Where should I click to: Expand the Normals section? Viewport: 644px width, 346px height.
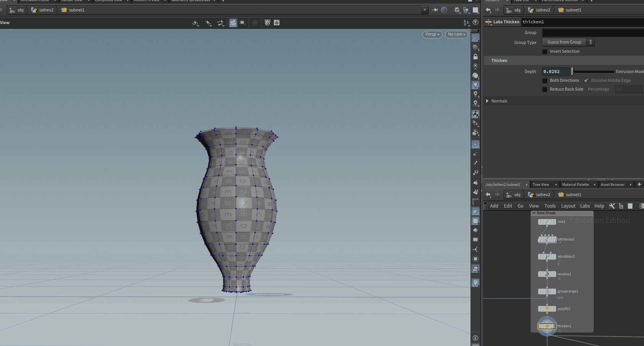(x=487, y=101)
